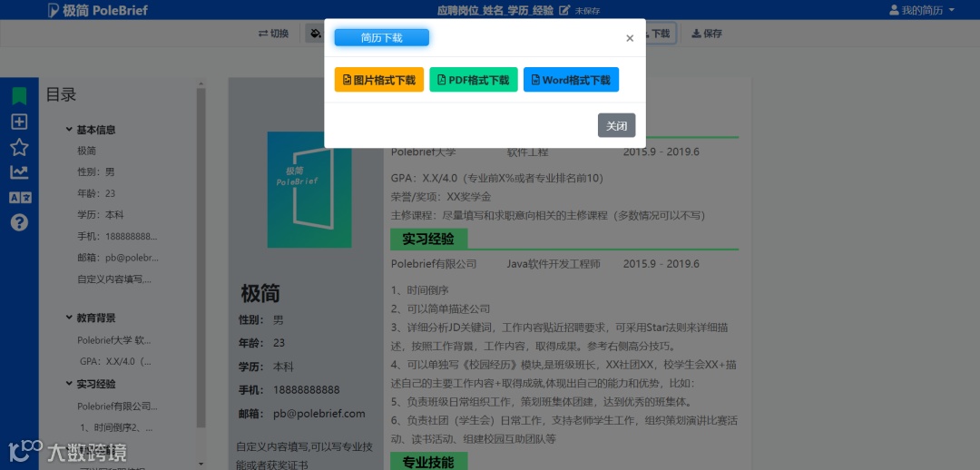The height and width of the screenshot is (470, 980).
Task: Select 年龄：23 in the outline
Action: [x=96, y=193]
